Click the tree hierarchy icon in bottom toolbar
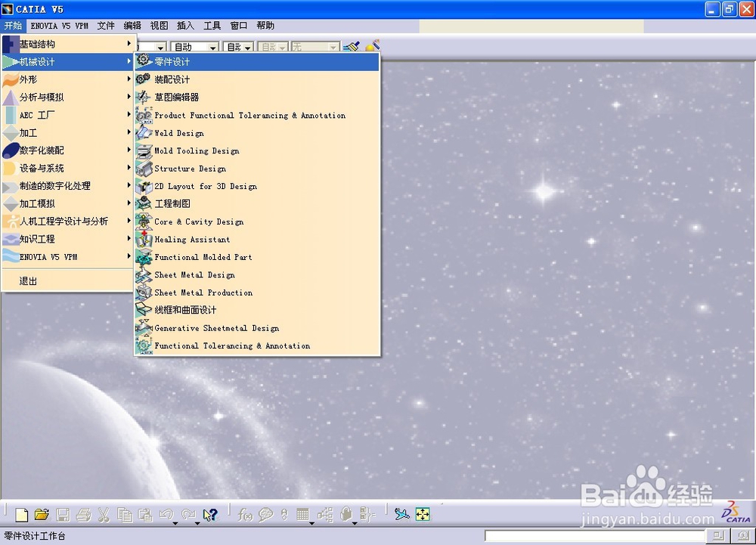The height and width of the screenshot is (545, 756). (325, 515)
